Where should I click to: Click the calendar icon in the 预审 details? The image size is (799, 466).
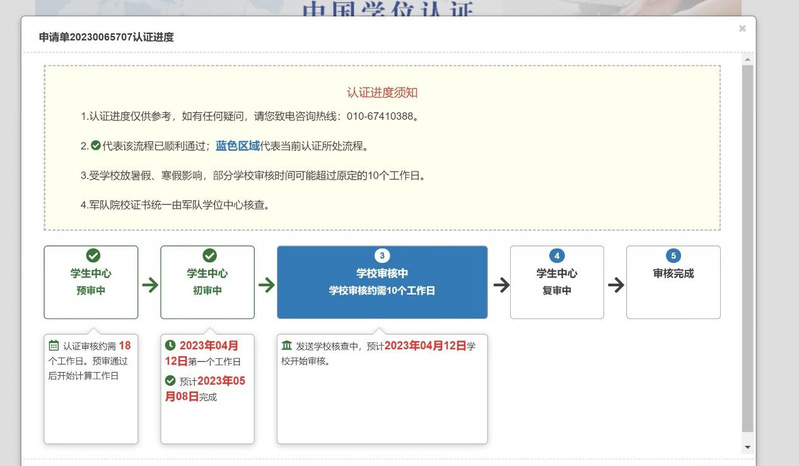[x=54, y=346]
